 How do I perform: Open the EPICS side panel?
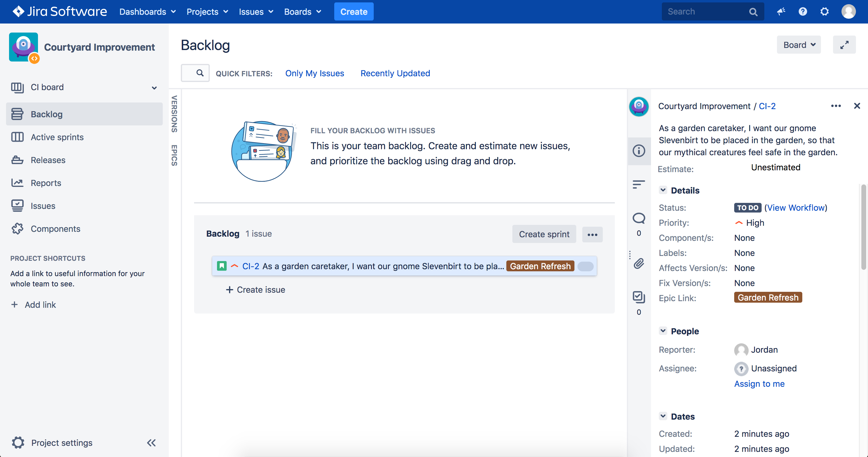pyautogui.click(x=174, y=155)
